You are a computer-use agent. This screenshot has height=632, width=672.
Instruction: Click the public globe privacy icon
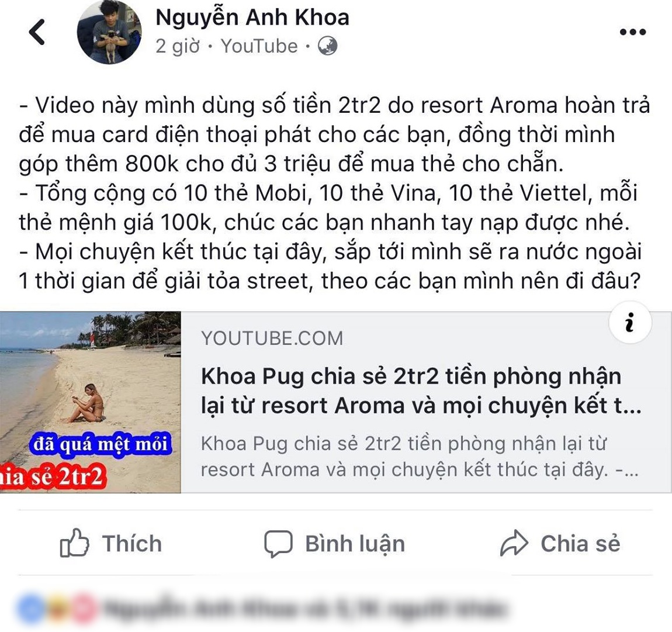[327, 46]
